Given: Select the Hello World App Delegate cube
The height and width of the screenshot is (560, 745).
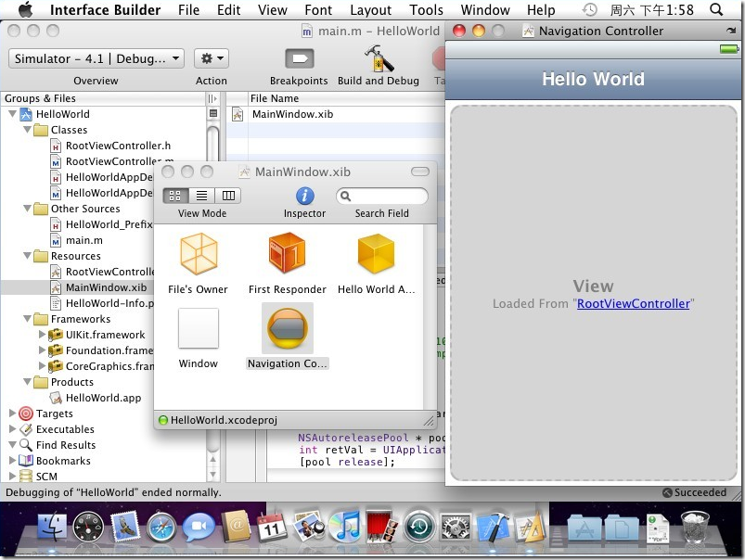Looking at the screenshot, I should tap(376, 253).
